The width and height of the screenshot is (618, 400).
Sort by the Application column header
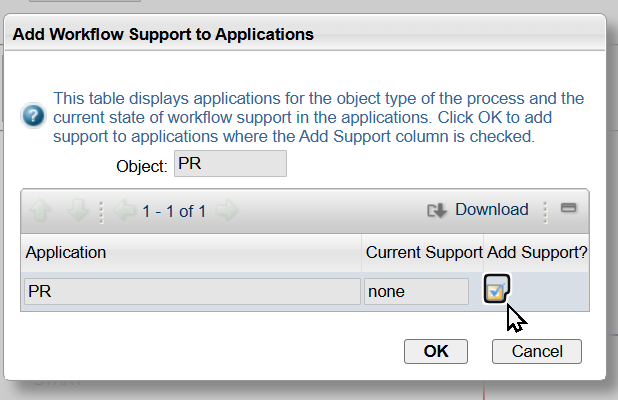pyautogui.click(x=191, y=253)
